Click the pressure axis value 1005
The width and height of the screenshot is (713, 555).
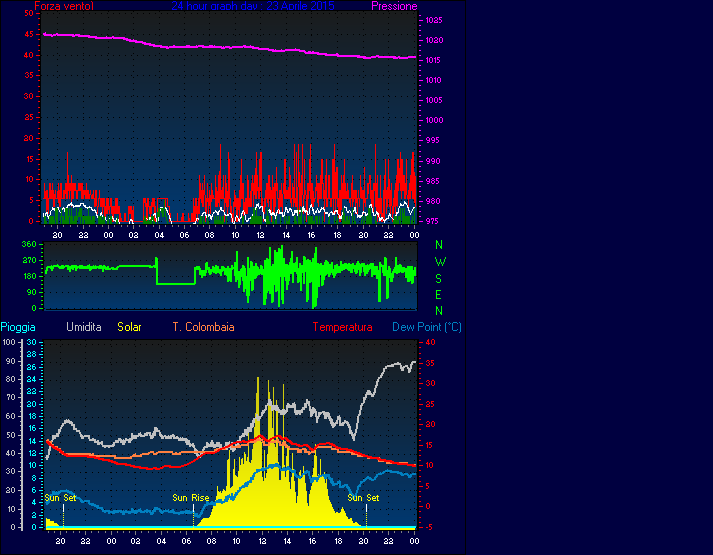point(434,100)
